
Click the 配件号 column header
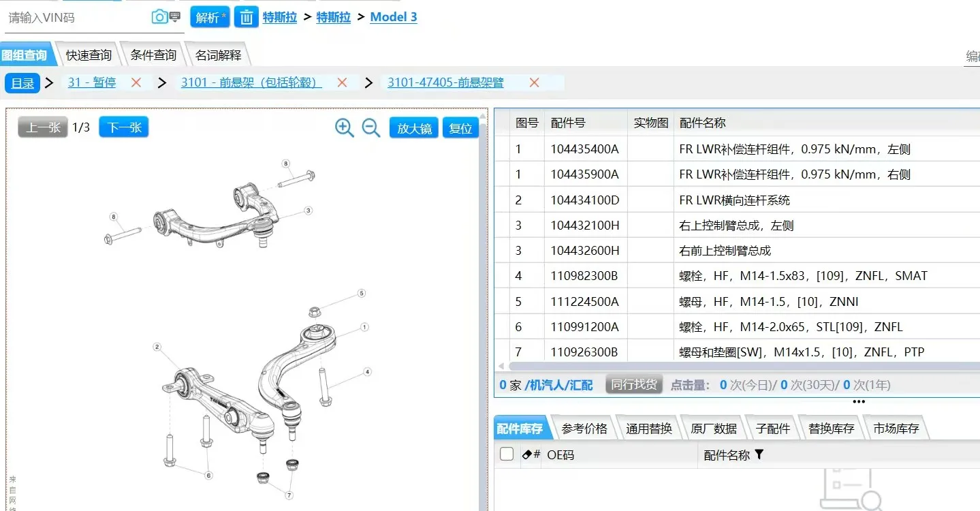(x=586, y=123)
